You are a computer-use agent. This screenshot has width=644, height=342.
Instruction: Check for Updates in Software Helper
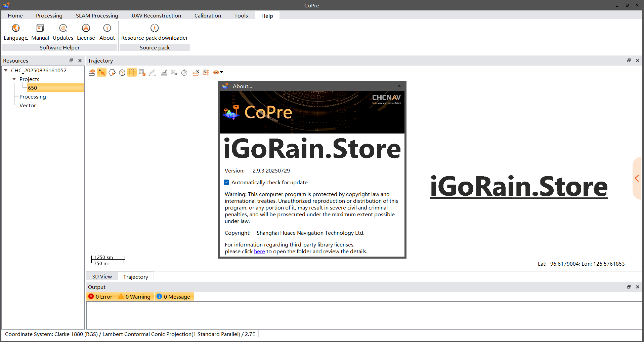[x=63, y=32]
